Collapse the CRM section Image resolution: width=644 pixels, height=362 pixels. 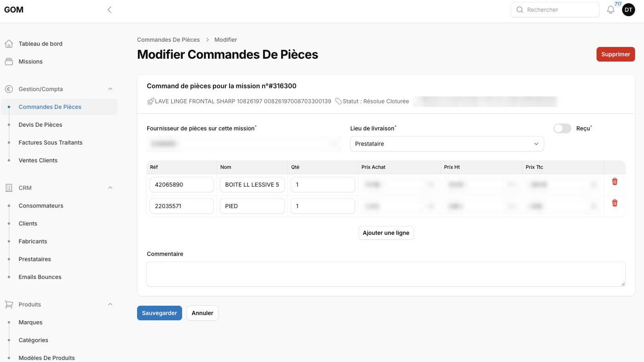click(110, 188)
